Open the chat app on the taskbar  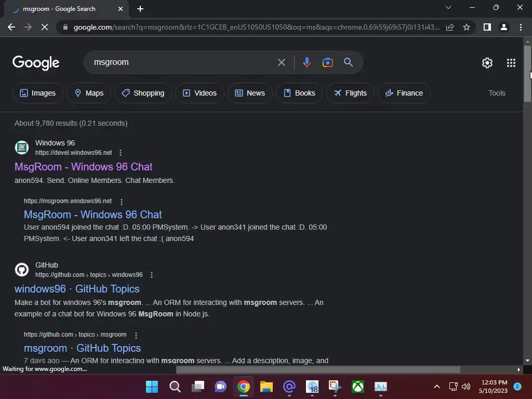220,387
